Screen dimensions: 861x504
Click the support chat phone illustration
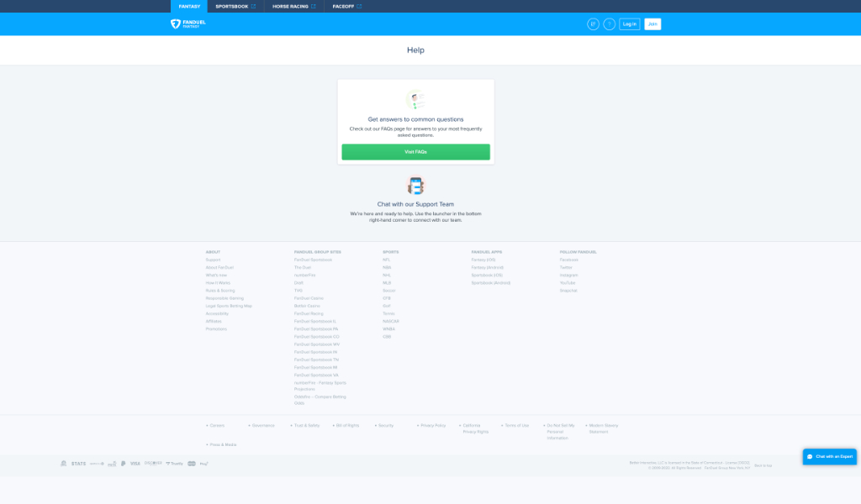(415, 186)
